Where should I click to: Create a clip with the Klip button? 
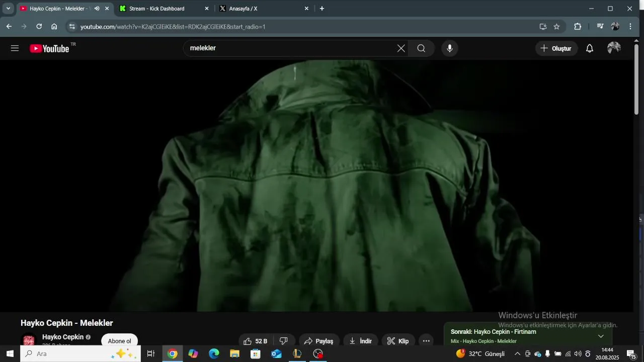click(x=398, y=341)
